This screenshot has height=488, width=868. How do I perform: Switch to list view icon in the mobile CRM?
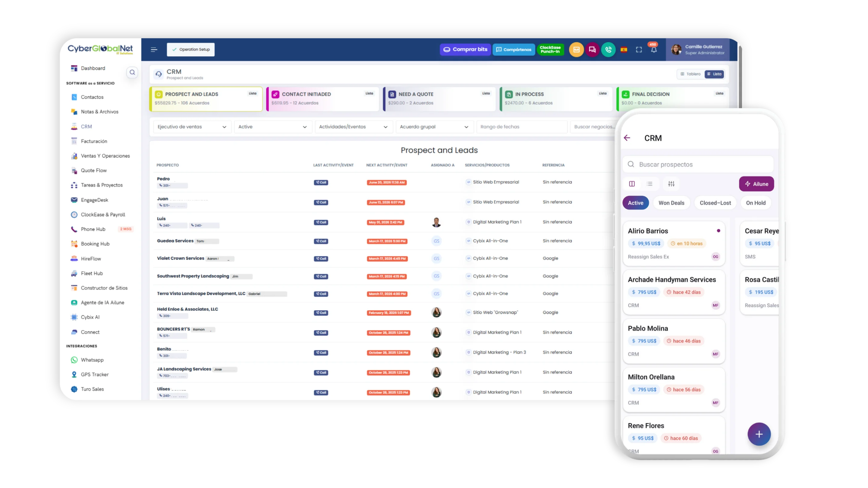[x=649, y=183]
